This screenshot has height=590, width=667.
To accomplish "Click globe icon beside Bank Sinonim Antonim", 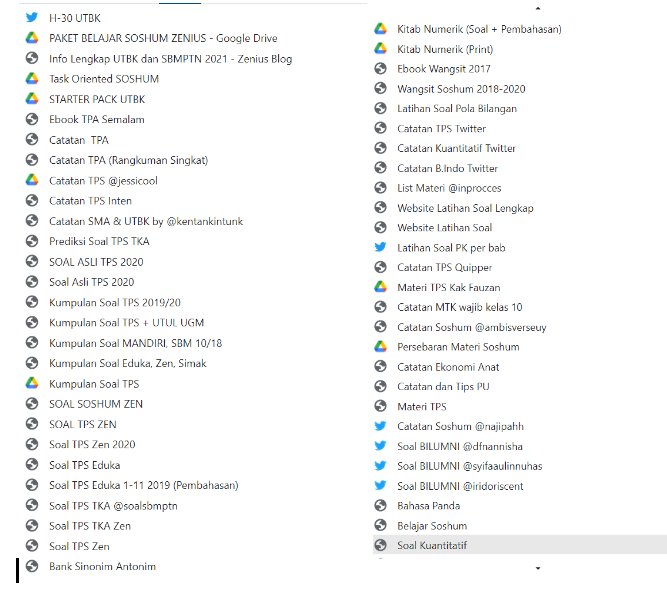I will 32,566.
